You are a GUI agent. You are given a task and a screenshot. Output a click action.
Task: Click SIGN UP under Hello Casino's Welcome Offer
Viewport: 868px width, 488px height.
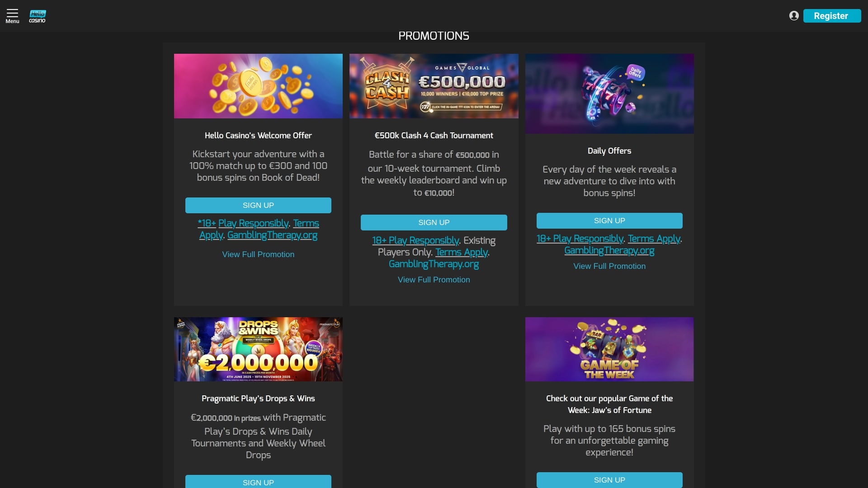pos(258,205)
